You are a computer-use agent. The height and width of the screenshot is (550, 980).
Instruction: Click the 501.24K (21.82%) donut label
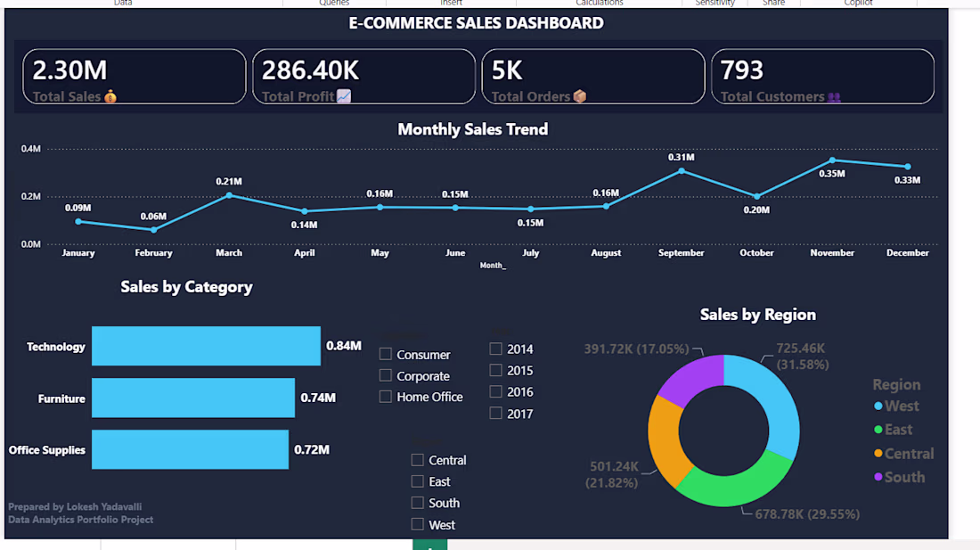(x=614, y=474)
